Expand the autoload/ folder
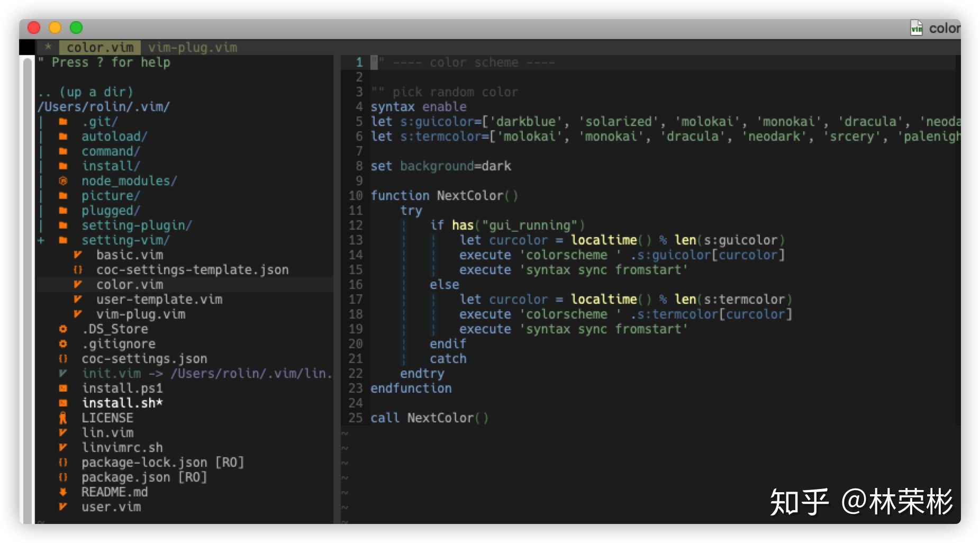Image resolution: width=980 pixels, height=543 pixels. [x=114, y=137]
